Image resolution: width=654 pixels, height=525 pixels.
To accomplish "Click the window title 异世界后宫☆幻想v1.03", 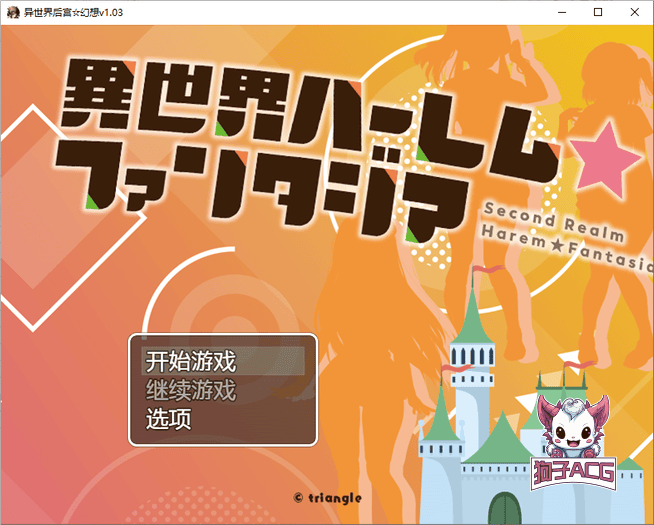I will pyautogui.click(x=73, y=13).
